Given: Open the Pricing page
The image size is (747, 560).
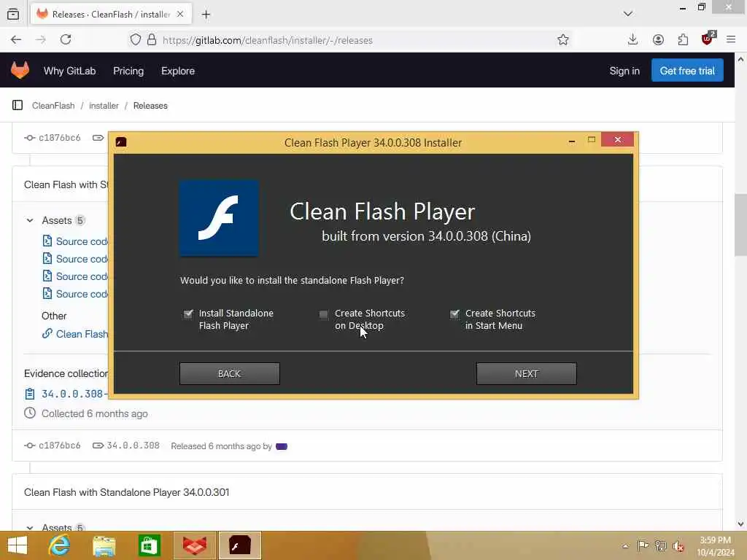Looking at the screenshot, I should 128,71.
